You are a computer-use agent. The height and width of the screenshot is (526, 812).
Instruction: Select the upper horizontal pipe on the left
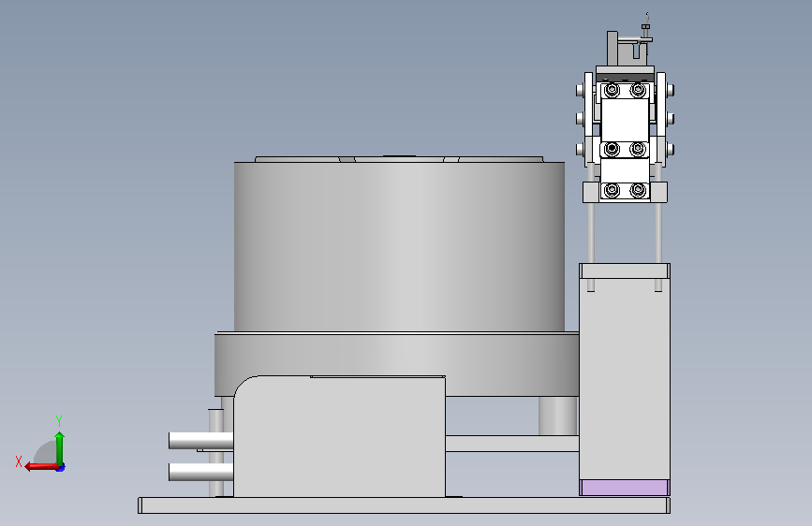(x=200, y=441)
